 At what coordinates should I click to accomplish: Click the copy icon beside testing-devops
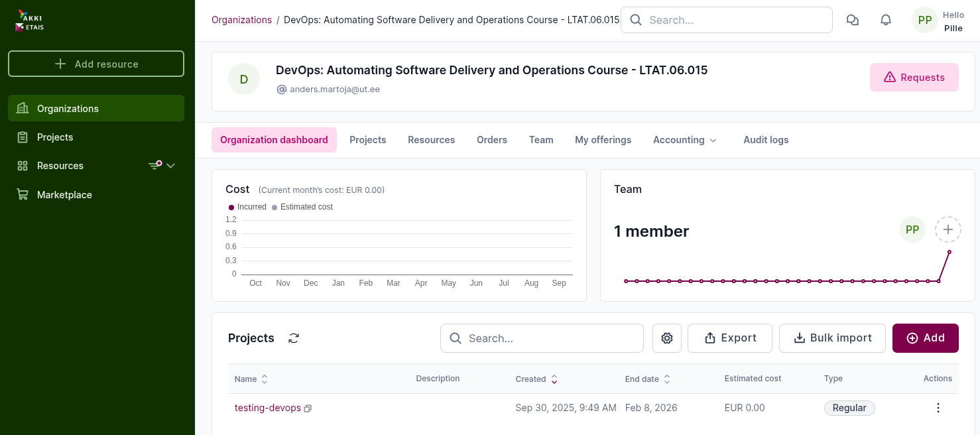tap(308, 408)
